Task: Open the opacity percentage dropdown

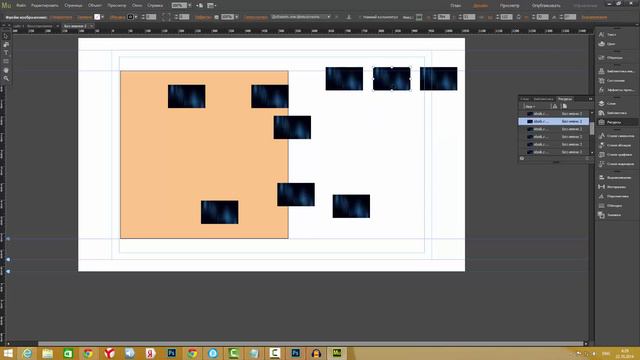Action: [236, 17]
